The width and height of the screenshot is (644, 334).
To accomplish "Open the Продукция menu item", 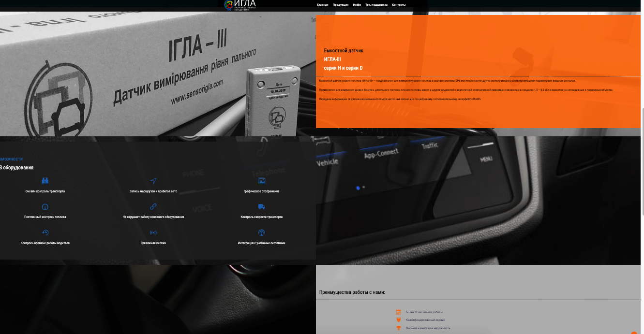I will (341, 5).
